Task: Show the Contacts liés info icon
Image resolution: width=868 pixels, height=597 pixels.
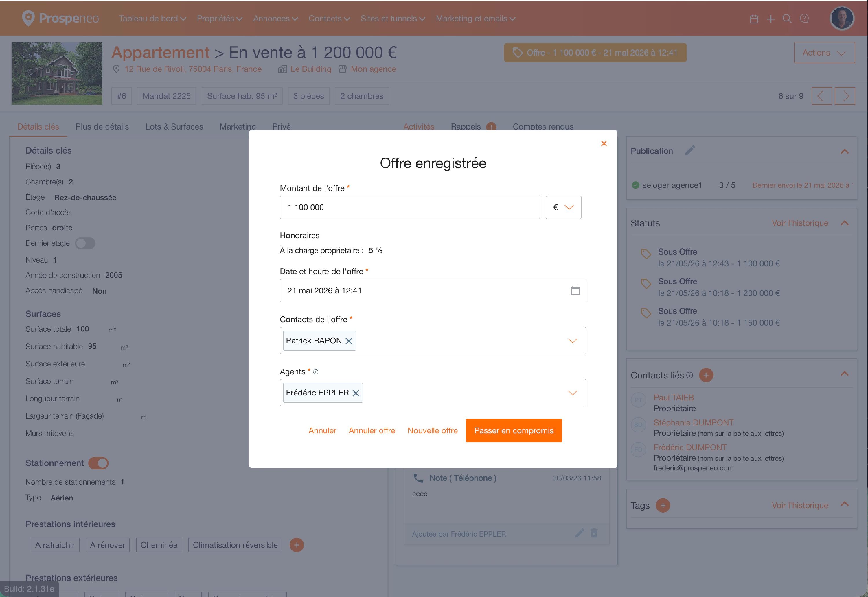Action: (690, 375)
